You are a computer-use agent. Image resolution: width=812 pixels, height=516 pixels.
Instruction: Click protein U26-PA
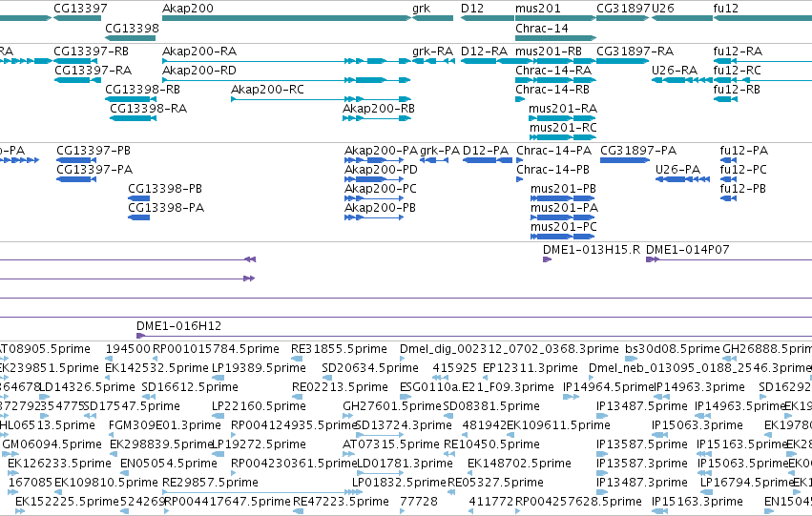pyautogui.click(x=677, y=170)
